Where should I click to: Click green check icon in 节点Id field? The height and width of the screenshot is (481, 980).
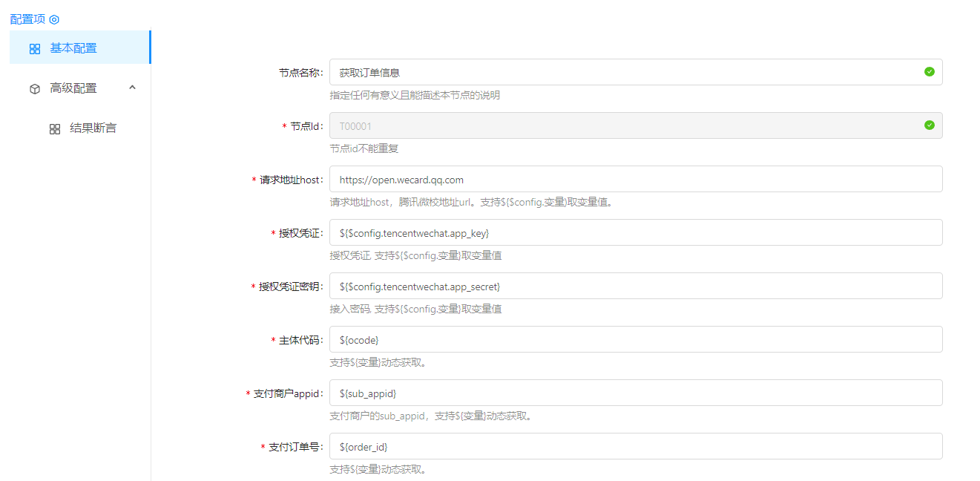929,125
